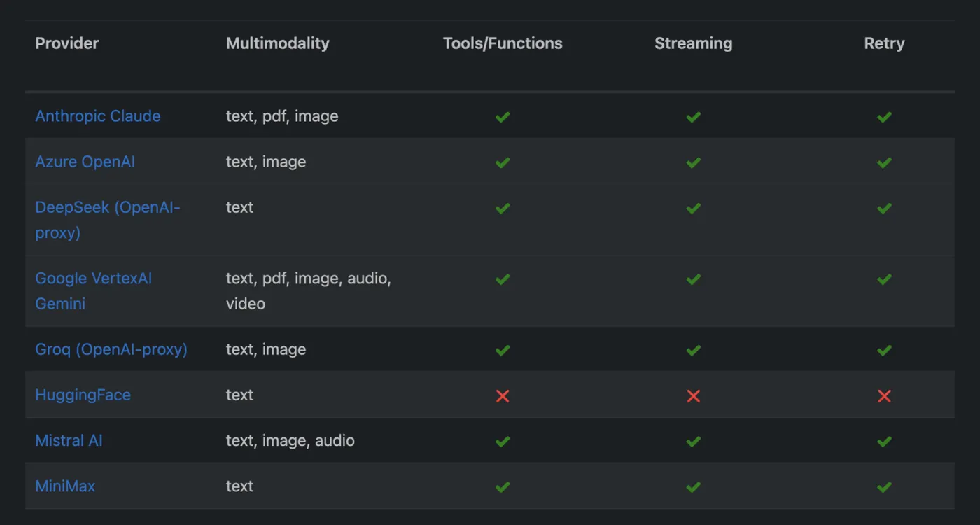
Task: Open the MiniMax provider link
Action: (65, 486)
